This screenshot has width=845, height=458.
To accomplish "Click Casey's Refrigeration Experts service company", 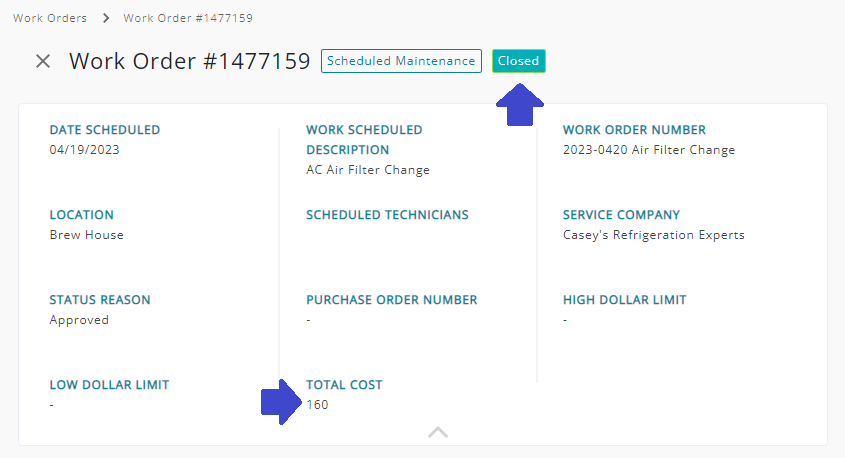I will coord(654,235).
